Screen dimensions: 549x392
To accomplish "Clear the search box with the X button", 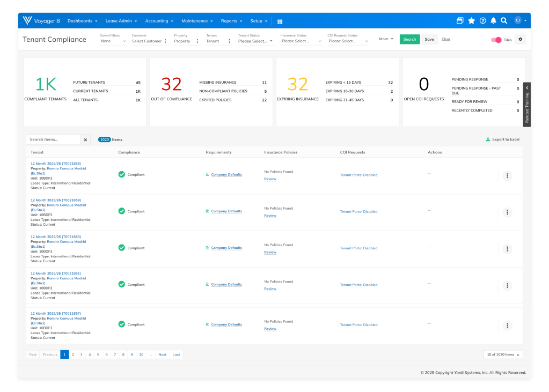I will tap(85, 139).
